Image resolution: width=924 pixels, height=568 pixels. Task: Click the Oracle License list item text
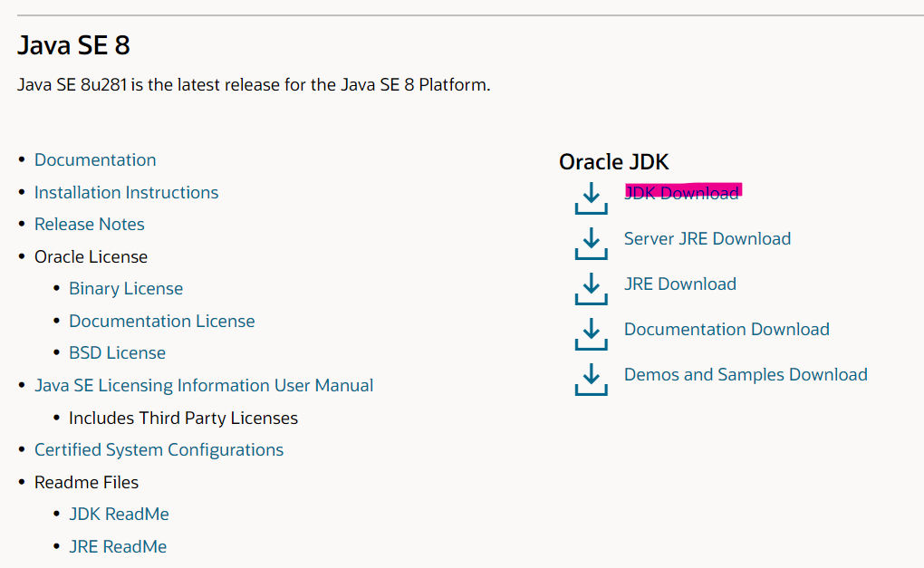[x=91, y=257]
